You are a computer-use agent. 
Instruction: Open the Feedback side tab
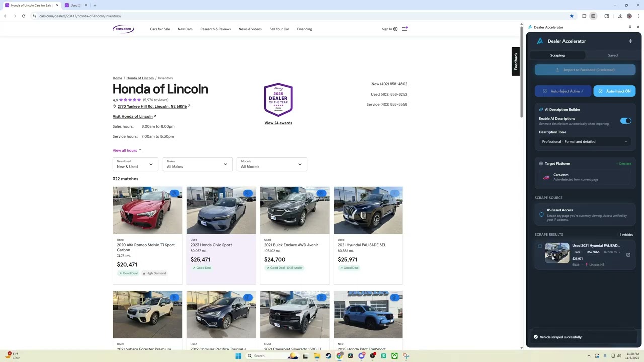pos(515,61)
